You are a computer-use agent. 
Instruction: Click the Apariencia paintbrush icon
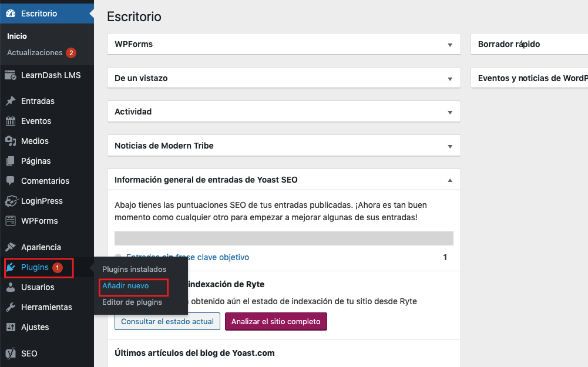pyautogui.click(x=11, y=247)
